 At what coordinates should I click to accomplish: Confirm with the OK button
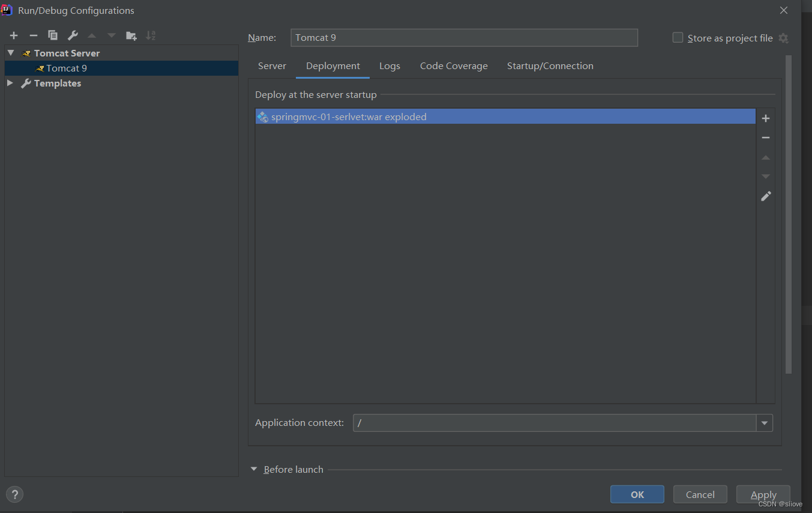pos(637,494)
